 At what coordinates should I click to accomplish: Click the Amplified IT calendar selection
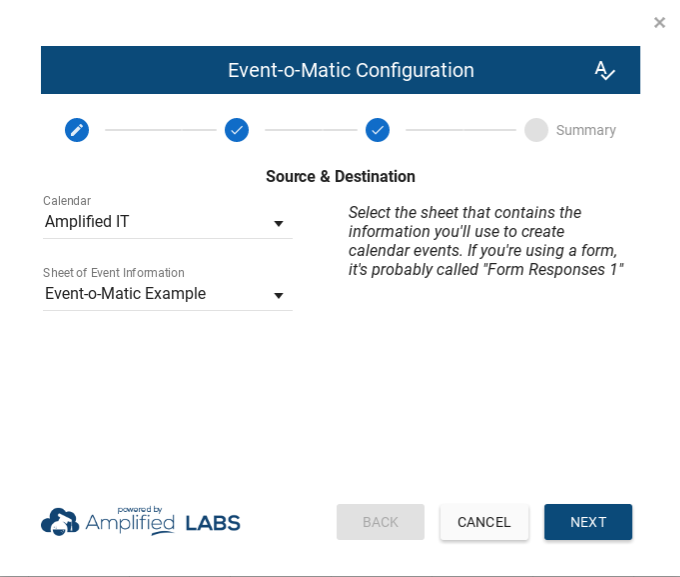tap(150, 222)
